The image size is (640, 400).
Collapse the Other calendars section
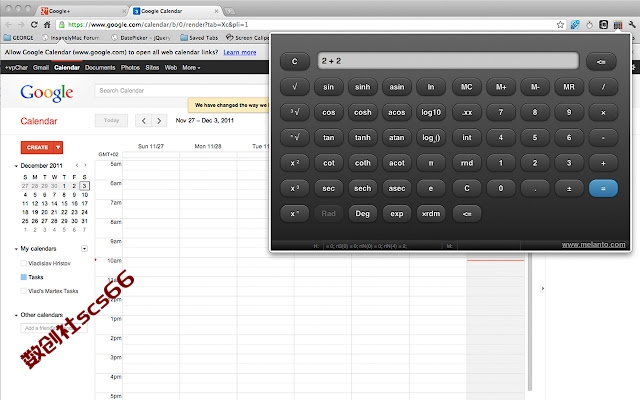coord(16,315)
